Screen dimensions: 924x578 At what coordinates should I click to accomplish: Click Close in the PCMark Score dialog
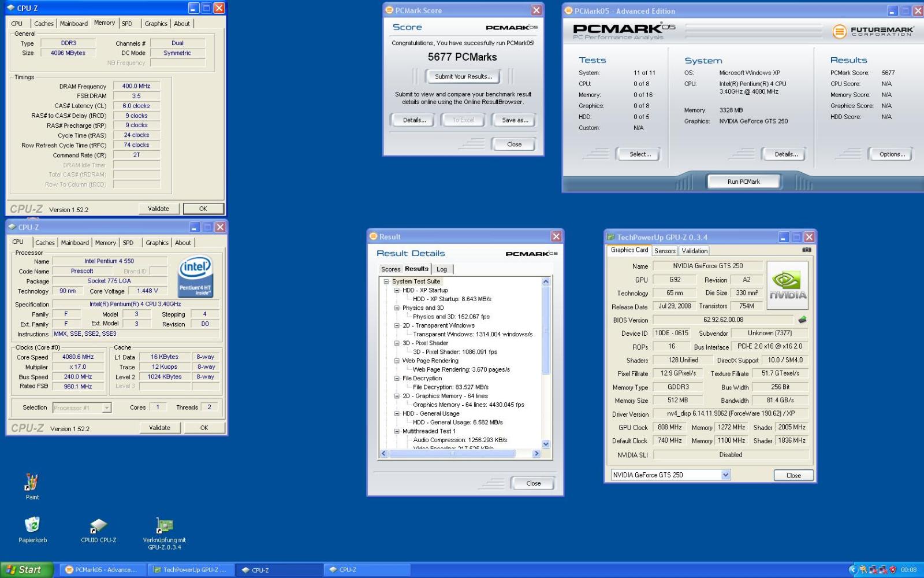click(x=514, y=144)
